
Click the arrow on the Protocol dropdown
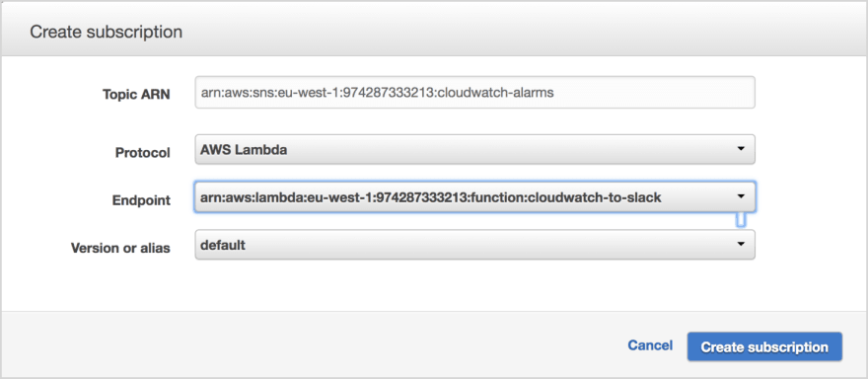tap(740, 149)
